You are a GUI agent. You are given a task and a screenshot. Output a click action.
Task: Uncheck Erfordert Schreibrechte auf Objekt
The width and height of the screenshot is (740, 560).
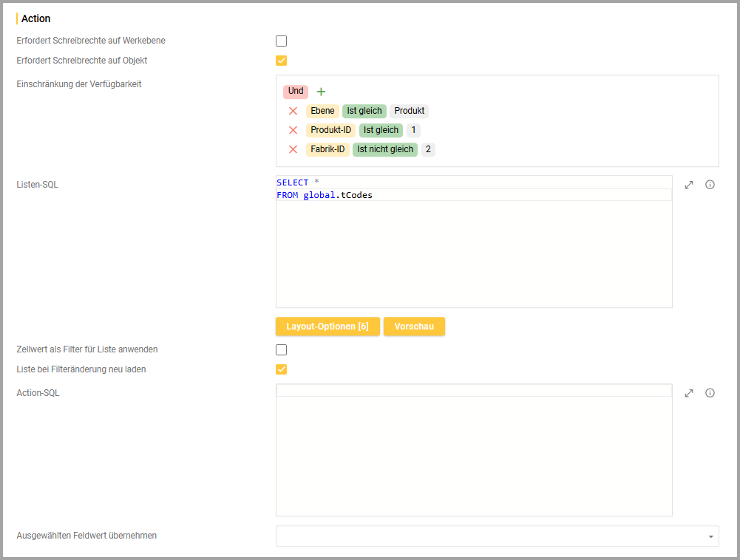point(282,61)
